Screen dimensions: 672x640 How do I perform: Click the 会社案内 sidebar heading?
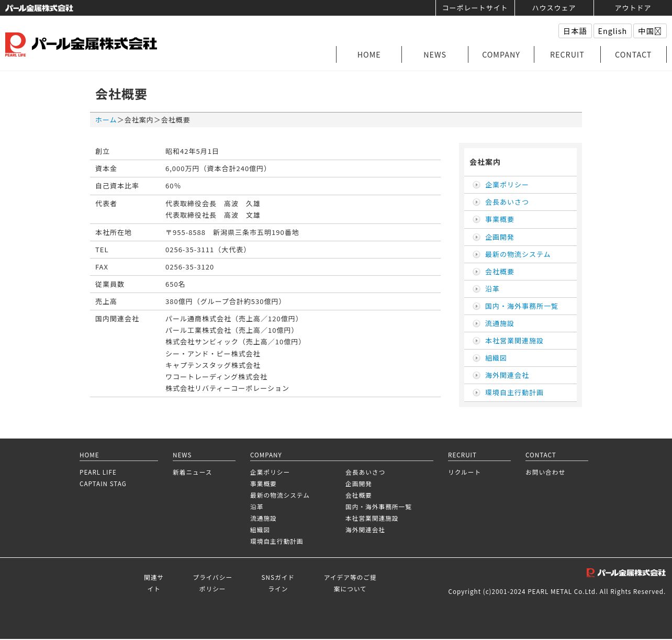click(485, 162)
